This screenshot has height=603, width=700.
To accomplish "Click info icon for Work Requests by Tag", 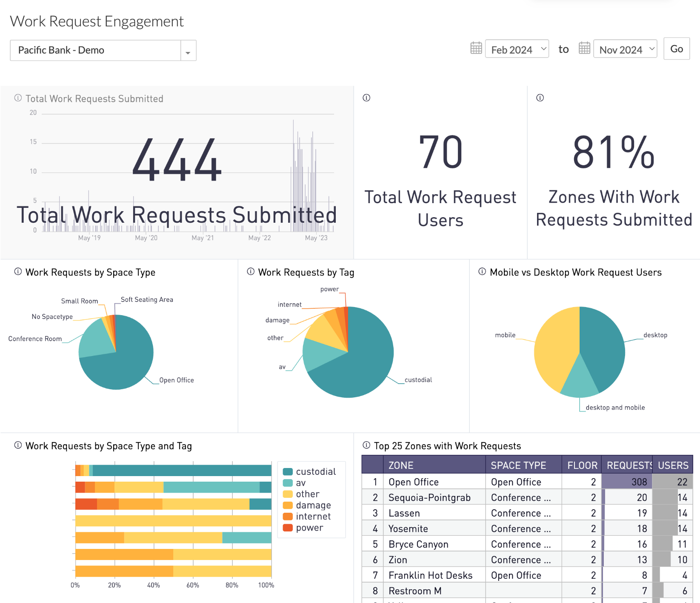I will click(x=251, y=272).
